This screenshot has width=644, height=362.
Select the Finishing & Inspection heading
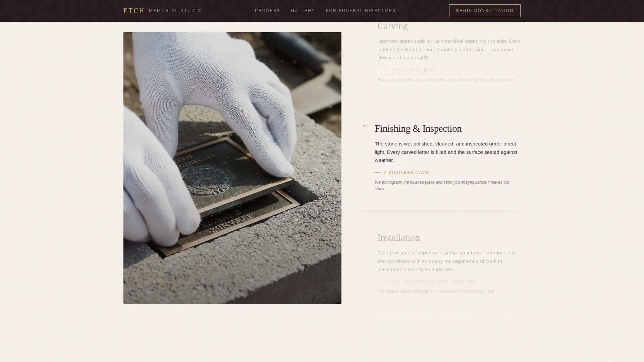[418, 129]
